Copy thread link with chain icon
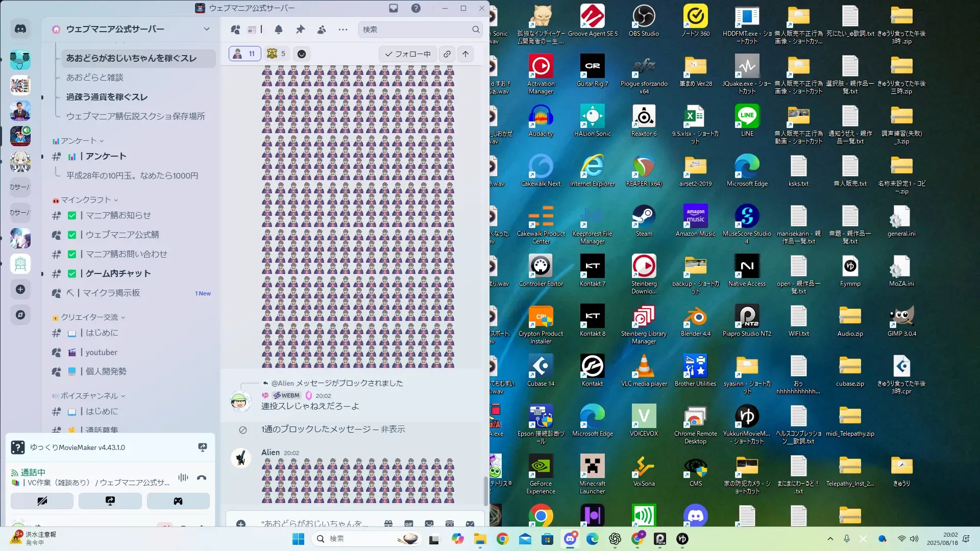The width and height of the screenshot is (980, 551). click(x=447, y=54)
